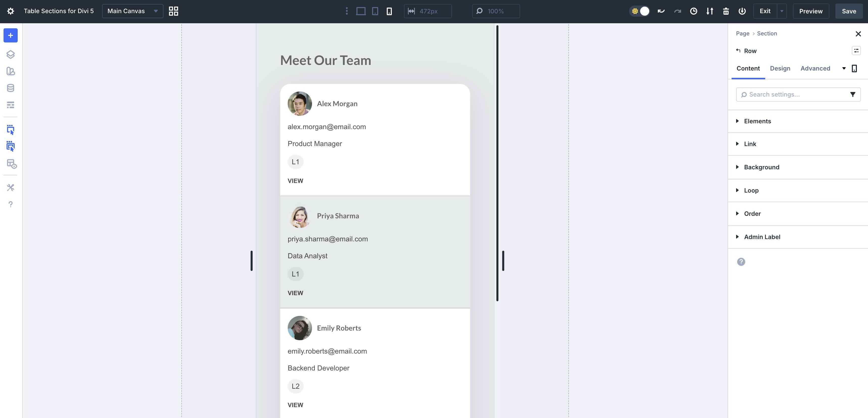
Task: Toggle responsive editing on the Content tab
Action: [855, 68]
